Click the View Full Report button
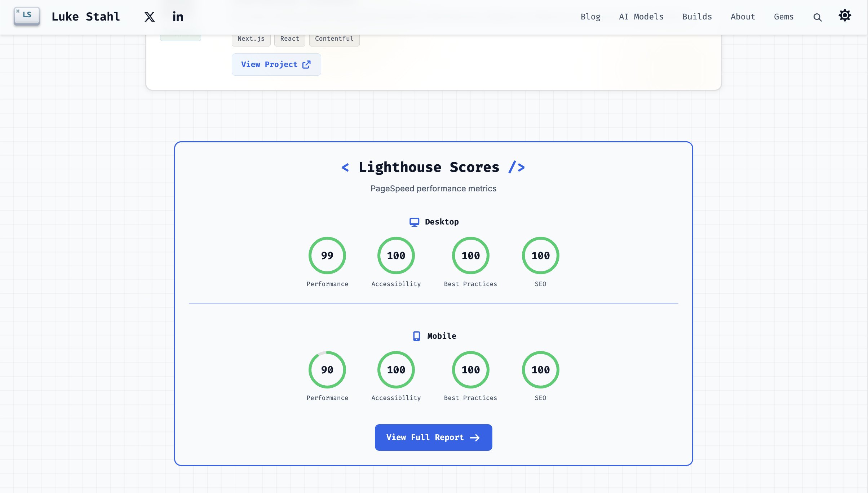 click(433, 438)
